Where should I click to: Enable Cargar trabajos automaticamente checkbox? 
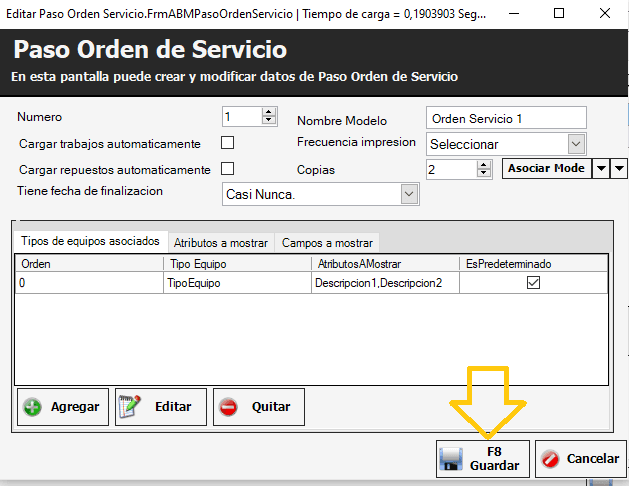227,143
